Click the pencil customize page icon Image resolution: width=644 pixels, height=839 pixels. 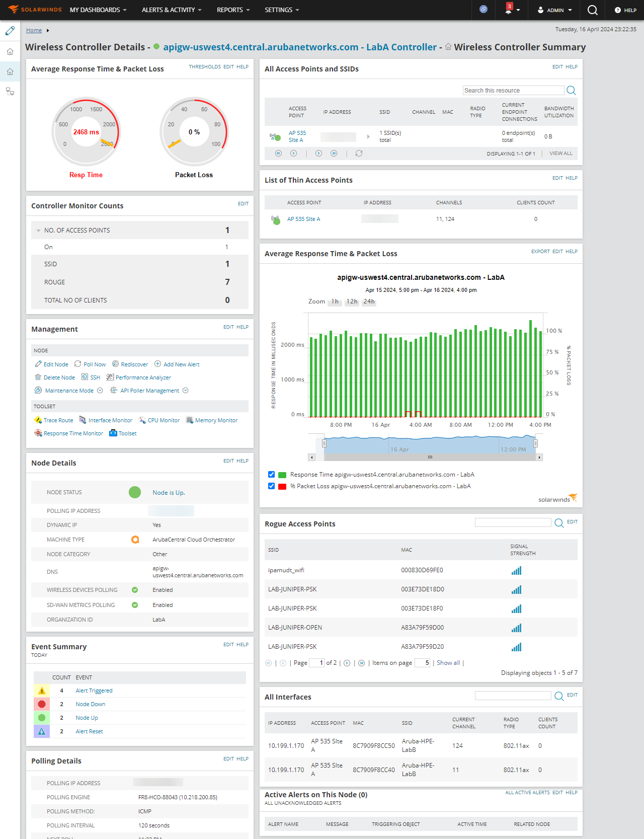pyautogui.click(x=10, y=31)
